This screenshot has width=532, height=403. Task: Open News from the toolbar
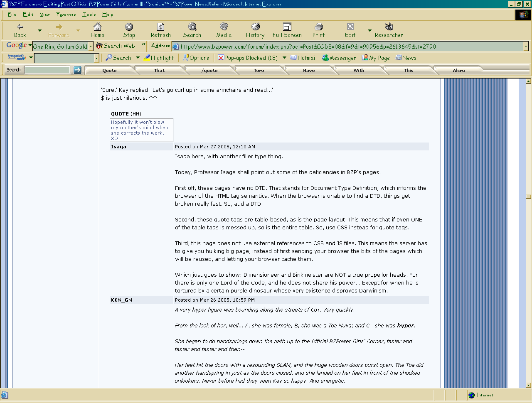pos(406,58)
